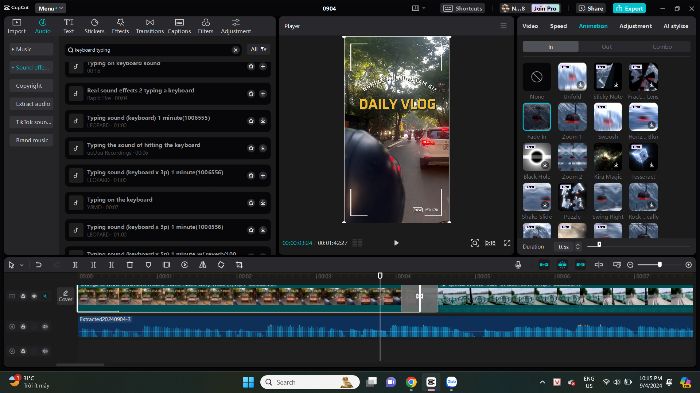Click the Export button
Viewport: 700px width, 393px height.
click(629, 8)
